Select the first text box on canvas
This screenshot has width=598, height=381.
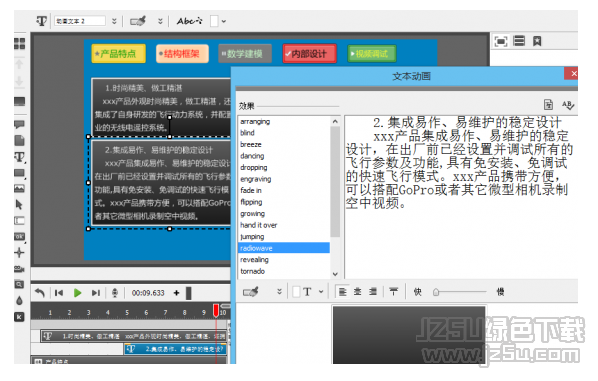(161, 108)
